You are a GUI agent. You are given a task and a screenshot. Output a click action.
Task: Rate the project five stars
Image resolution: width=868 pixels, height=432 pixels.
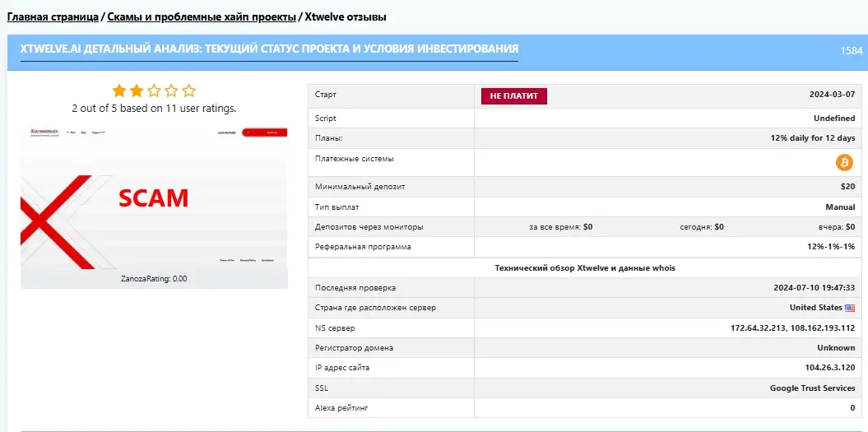pos(188,91)
